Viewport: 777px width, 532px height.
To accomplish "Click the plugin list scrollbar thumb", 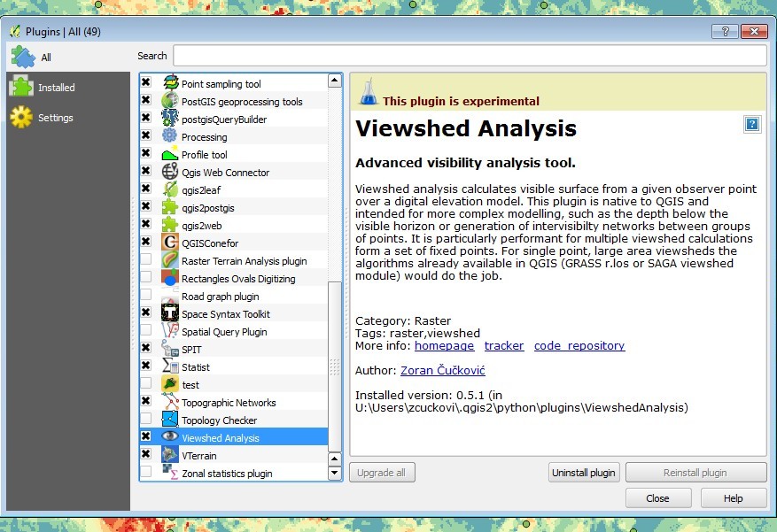I will pyautogui.click(x=335, y=366).
